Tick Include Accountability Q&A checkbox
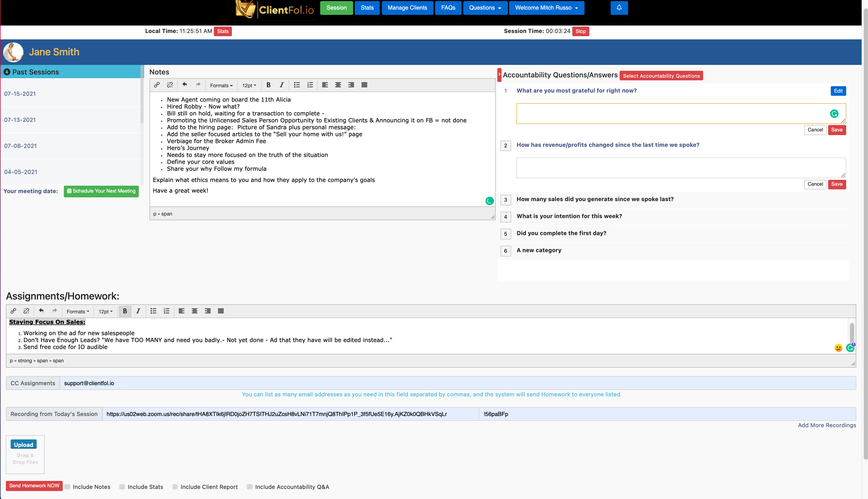The image size is (868, 499). coord(250,487)
